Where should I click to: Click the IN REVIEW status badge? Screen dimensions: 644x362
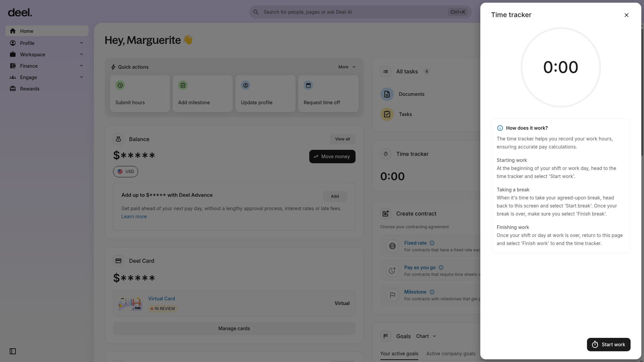(x=163, y=309)
